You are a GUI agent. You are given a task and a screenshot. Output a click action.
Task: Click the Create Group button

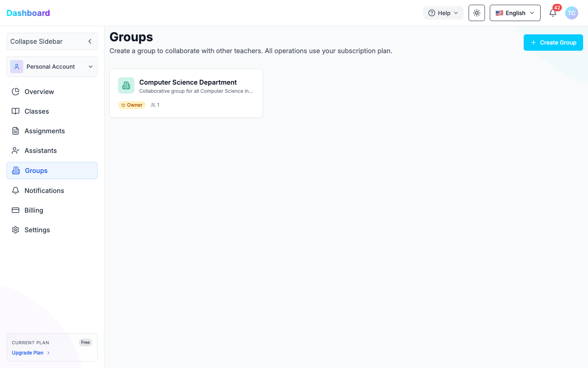553,42
